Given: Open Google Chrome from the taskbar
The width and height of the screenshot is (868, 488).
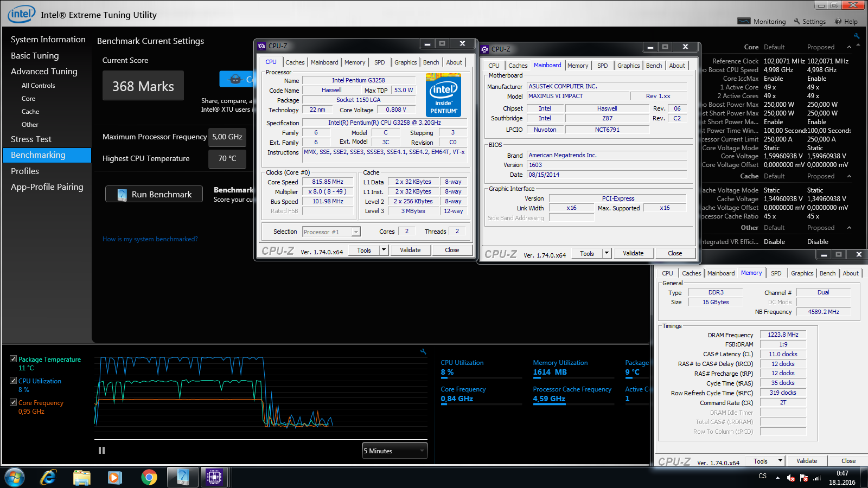Looking at the screenshot, I should pyautogui.click(x=149, y=477).
